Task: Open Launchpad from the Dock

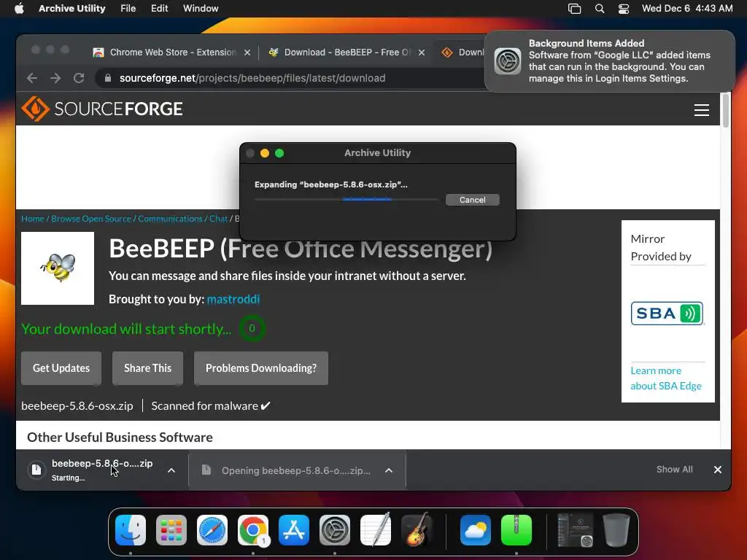Action: tap(171, 530)
